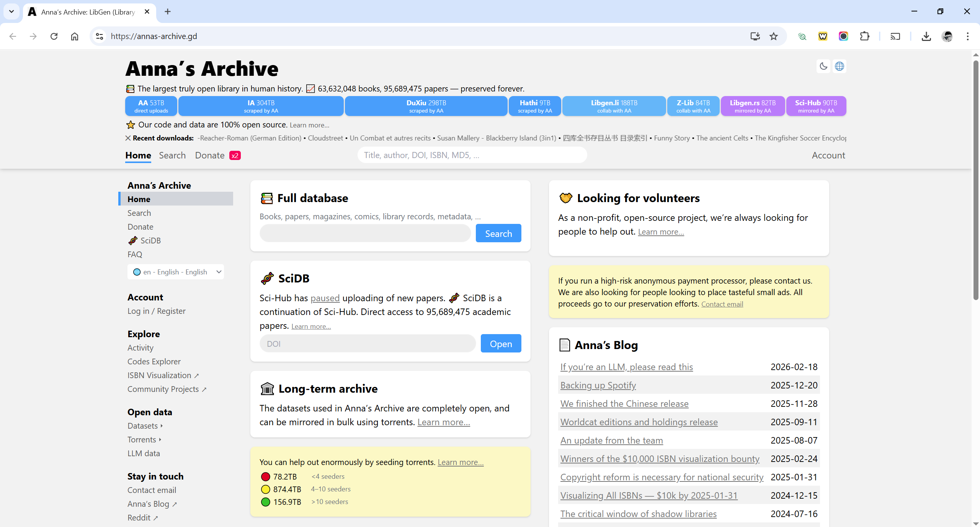This screenshot has width=980, height=527.
Task: Open the Search tab in the top navigation
Action: tap(172, 155)
